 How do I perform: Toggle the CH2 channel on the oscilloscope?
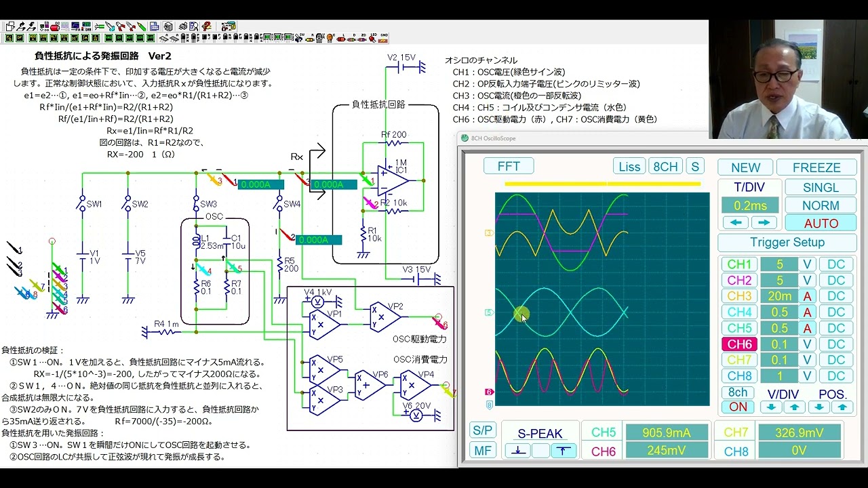tap(739, 281)
